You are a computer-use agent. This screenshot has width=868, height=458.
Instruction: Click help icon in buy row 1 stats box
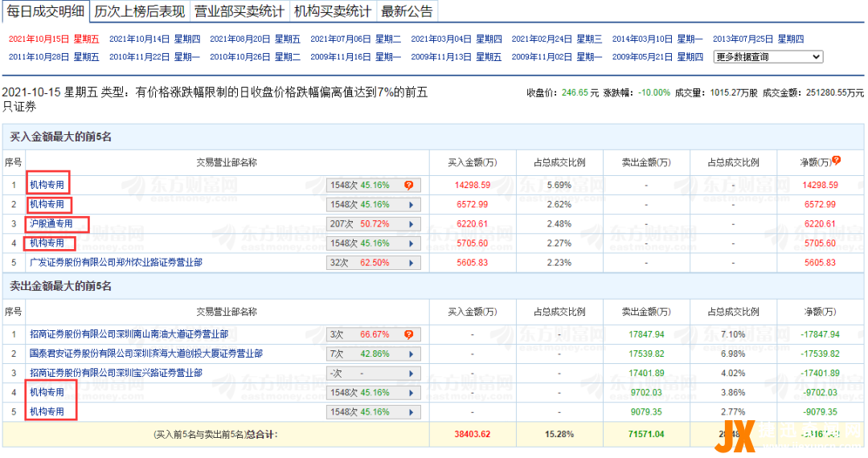408,186
